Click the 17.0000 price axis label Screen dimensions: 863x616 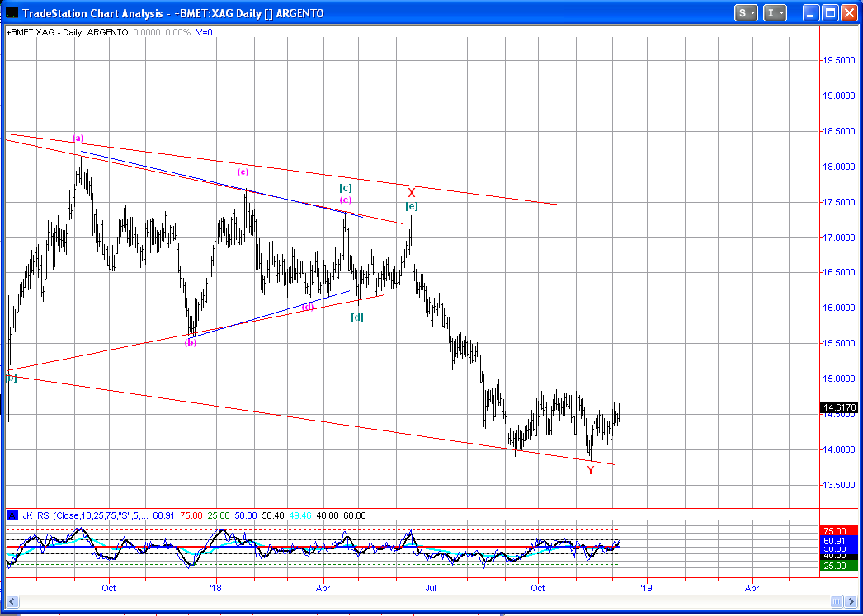(x=839, y=237)
